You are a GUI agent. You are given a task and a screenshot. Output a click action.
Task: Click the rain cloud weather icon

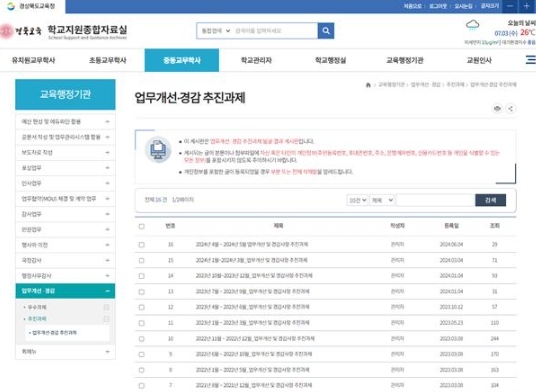click(x=472, y=26)
